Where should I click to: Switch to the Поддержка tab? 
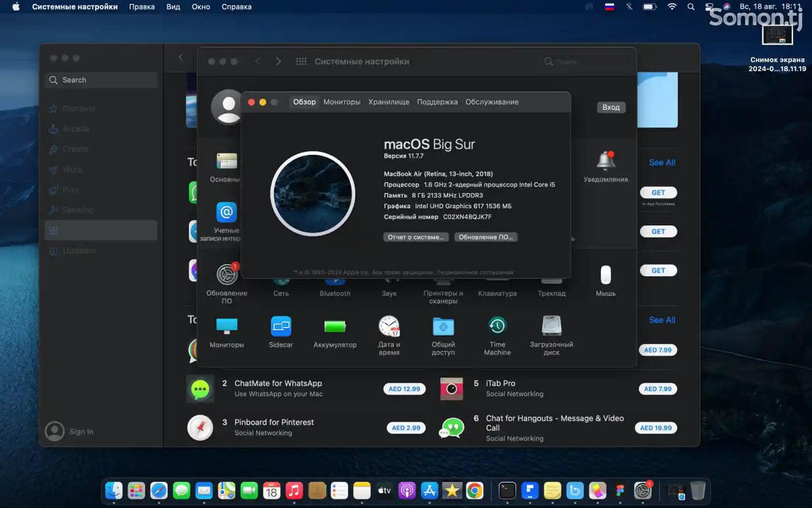[x=437, y=102]
